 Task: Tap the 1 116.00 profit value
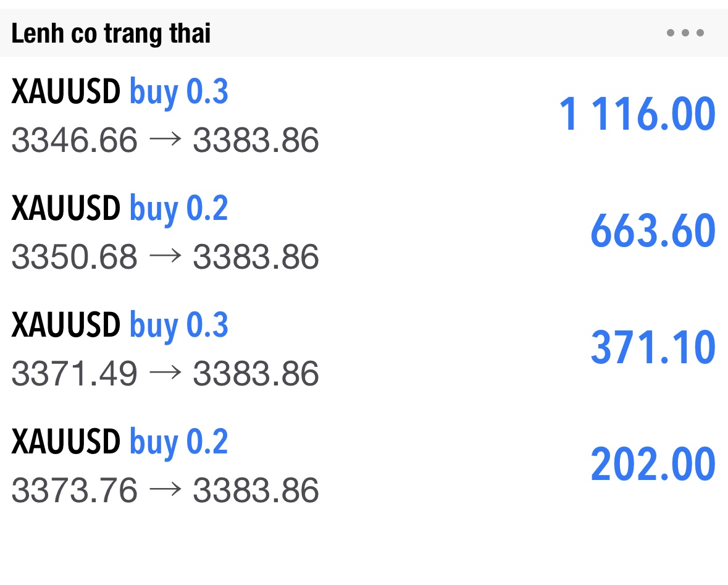click(x=637, y=115)
